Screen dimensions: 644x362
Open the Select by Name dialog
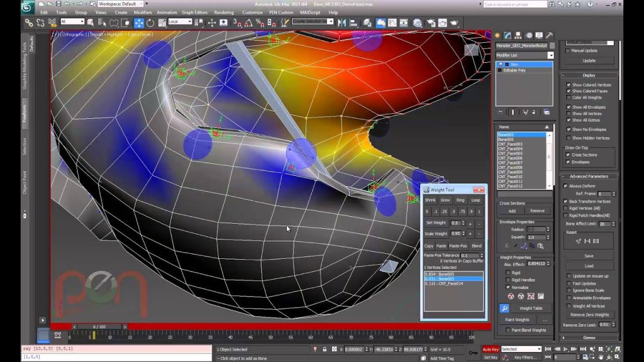pos(103,21)
